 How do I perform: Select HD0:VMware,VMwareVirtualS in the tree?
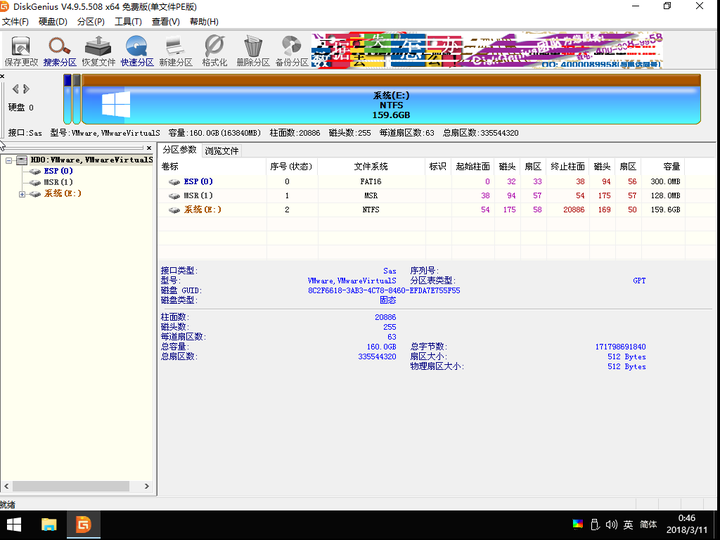[92, 160]
